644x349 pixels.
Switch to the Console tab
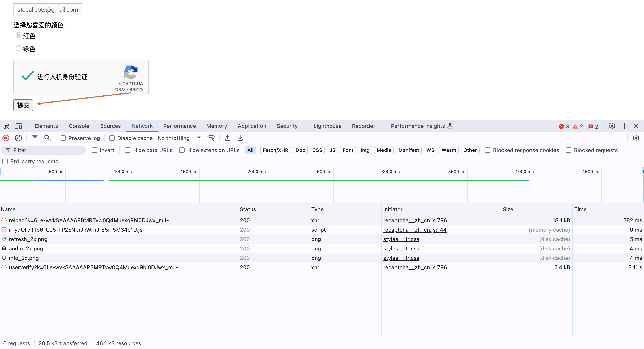pos(79,126)
